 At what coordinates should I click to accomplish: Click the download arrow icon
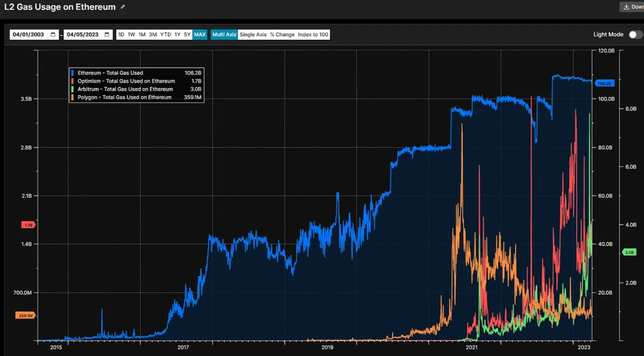(x=626, y=7)
